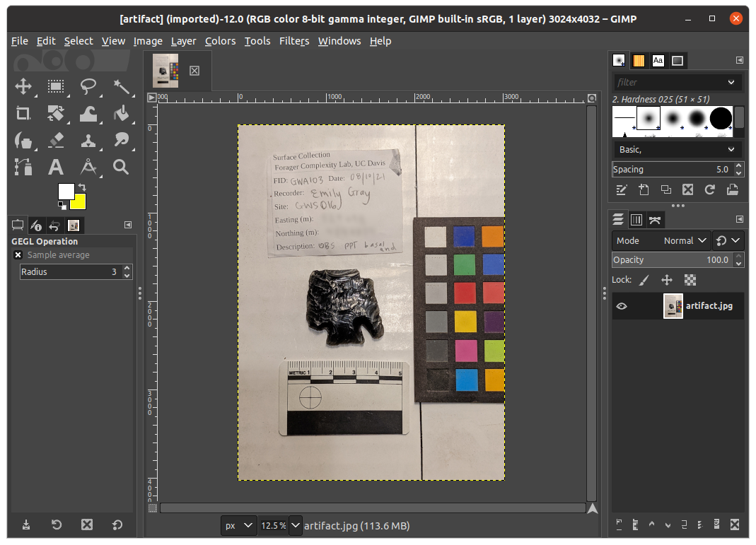Viewport: 756px width, 545px height.
Task: Switch to the Brushes tab
Action: click(x=619, y=60)
